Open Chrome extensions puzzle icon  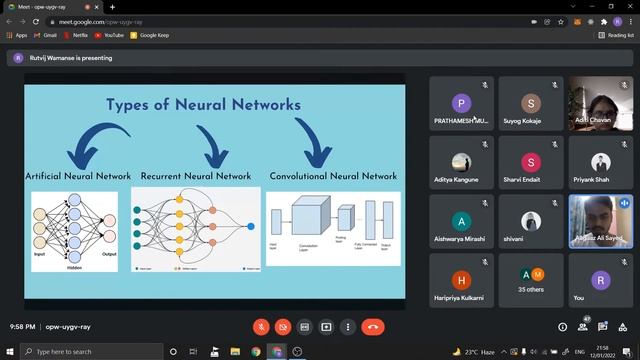click(x=604, y=22)
